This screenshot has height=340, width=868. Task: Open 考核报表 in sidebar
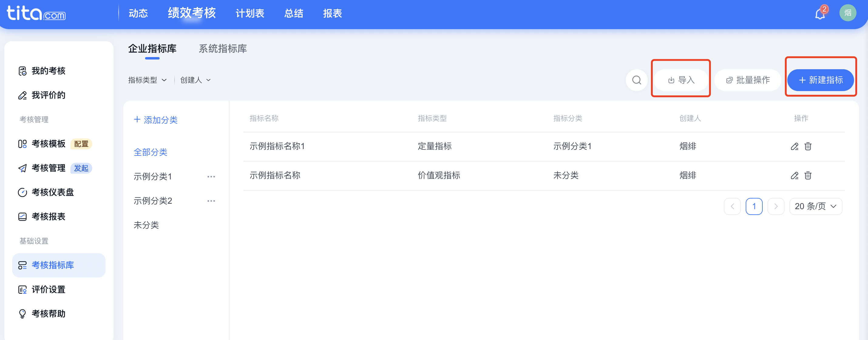click(x=59, y=217)
